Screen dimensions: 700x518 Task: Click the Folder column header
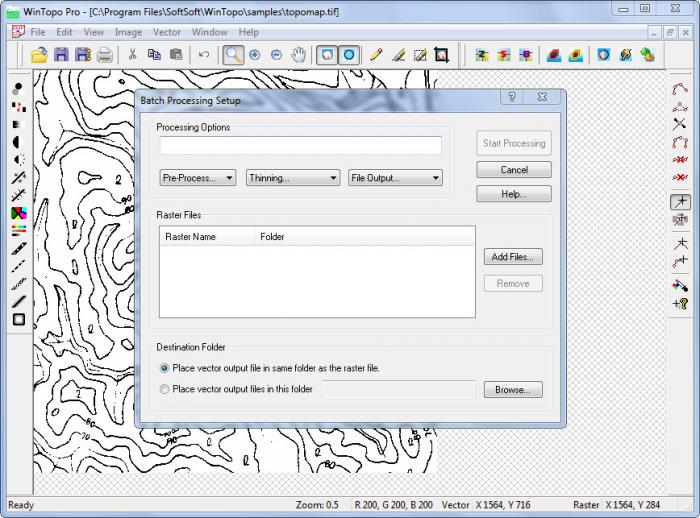point(364,237)
